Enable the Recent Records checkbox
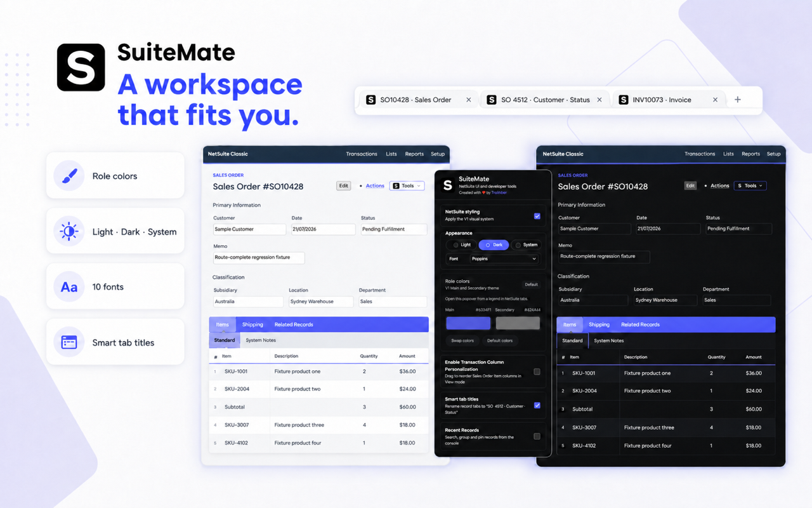Viewport: 812px width, 508px height. 537,436
